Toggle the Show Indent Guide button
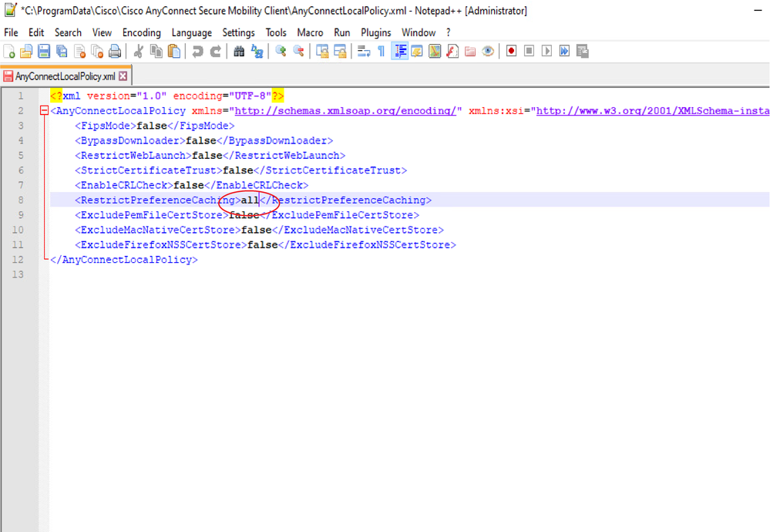The width and height of the screenshot is (770, 532). [400, 51]
